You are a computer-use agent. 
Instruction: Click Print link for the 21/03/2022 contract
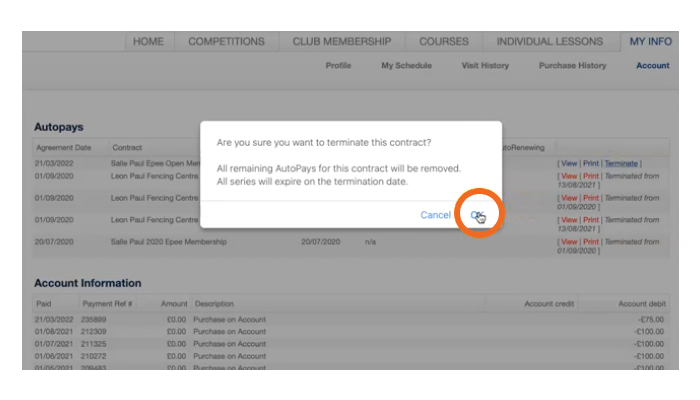click(591, 163)
